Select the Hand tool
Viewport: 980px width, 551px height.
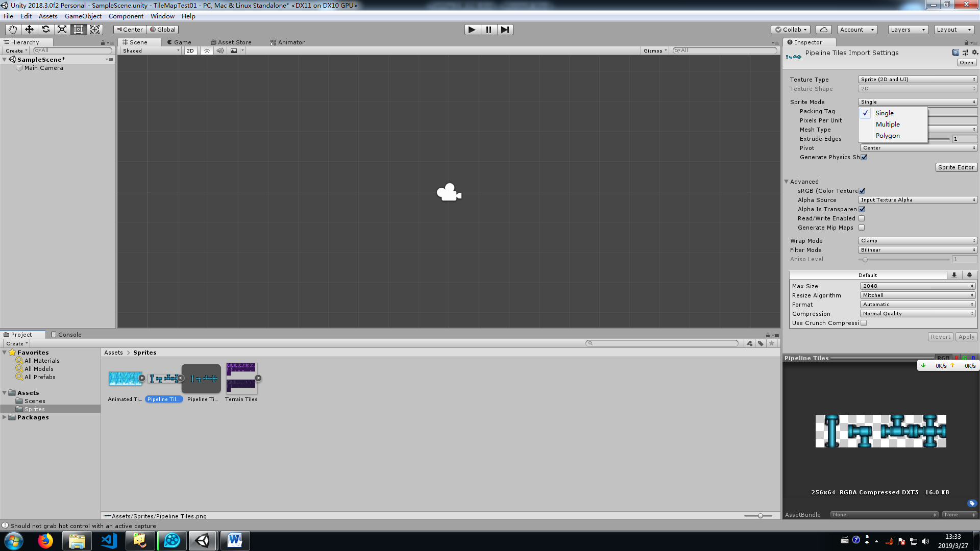13,30
